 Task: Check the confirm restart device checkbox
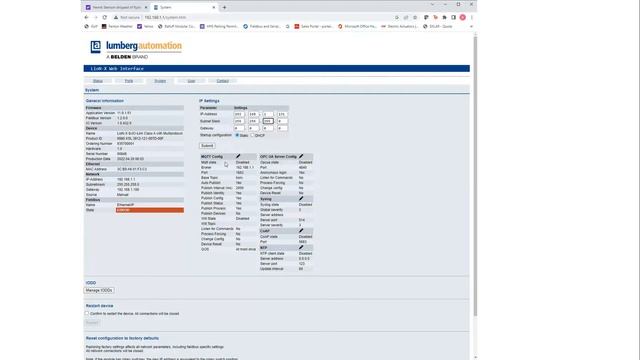[87, 313]
